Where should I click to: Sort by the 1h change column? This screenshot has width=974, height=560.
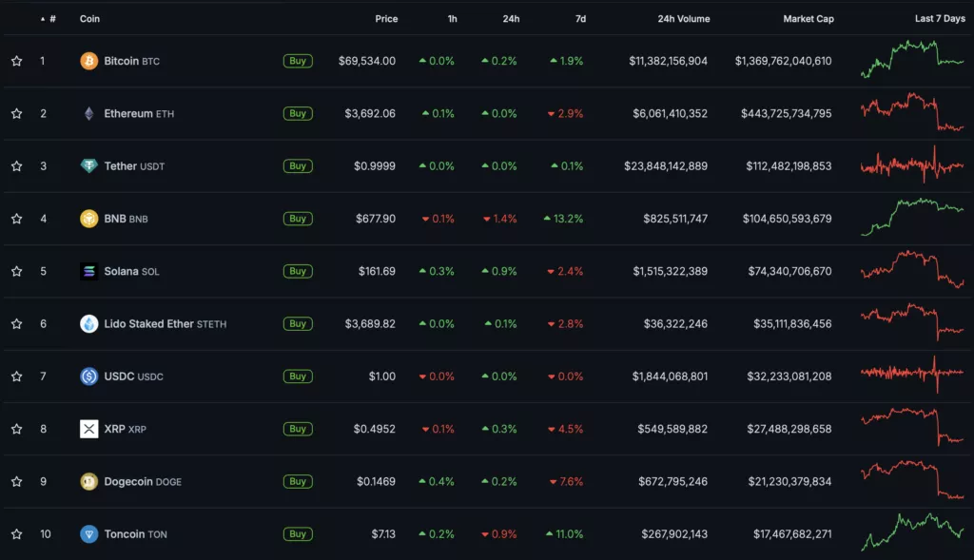tap(452, 19)
